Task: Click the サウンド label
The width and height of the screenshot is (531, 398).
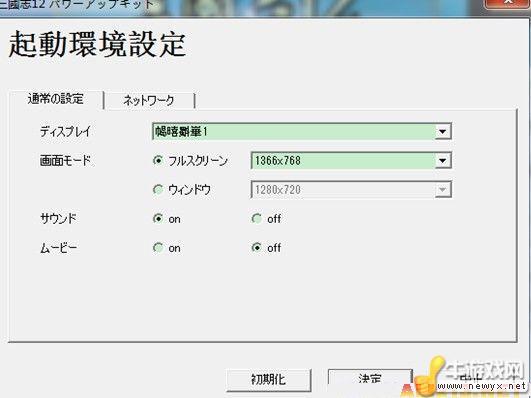Action: tap(58, 218)
